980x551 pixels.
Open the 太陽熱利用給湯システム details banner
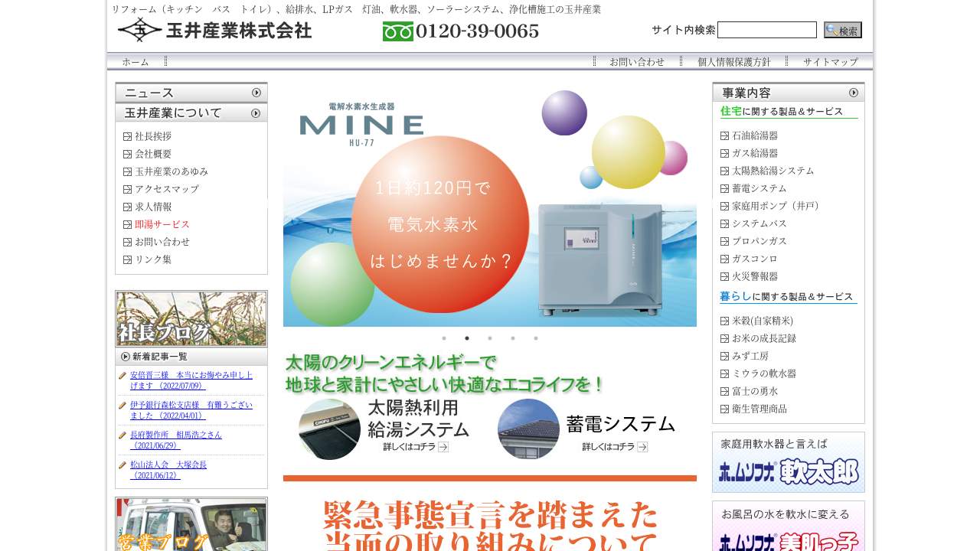pos(383,429)
